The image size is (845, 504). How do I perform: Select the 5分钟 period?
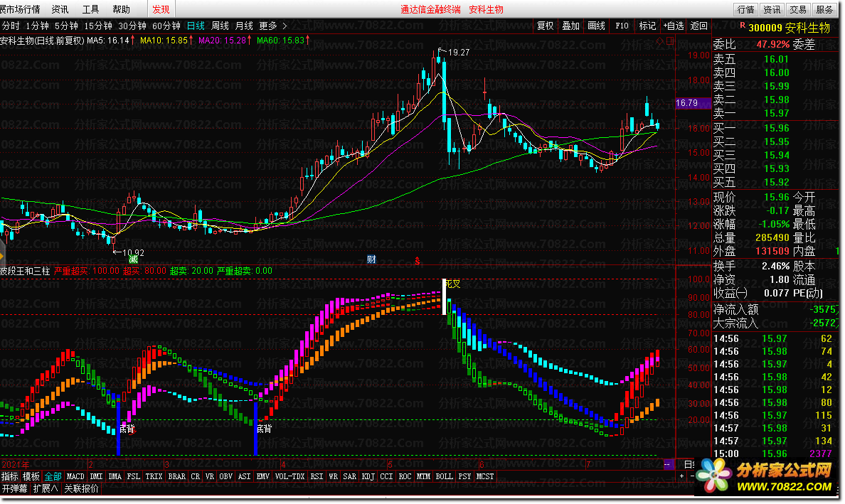point(66,26)
